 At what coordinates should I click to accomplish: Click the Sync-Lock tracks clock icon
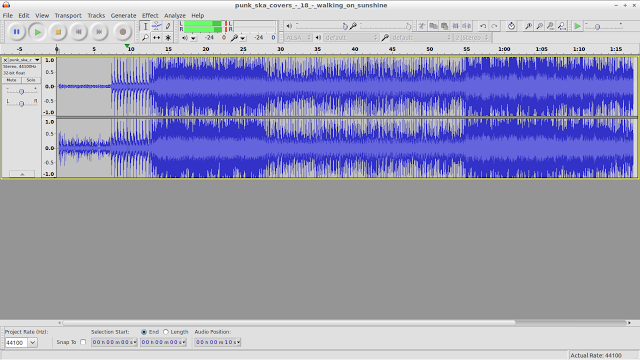click(511, 26)
